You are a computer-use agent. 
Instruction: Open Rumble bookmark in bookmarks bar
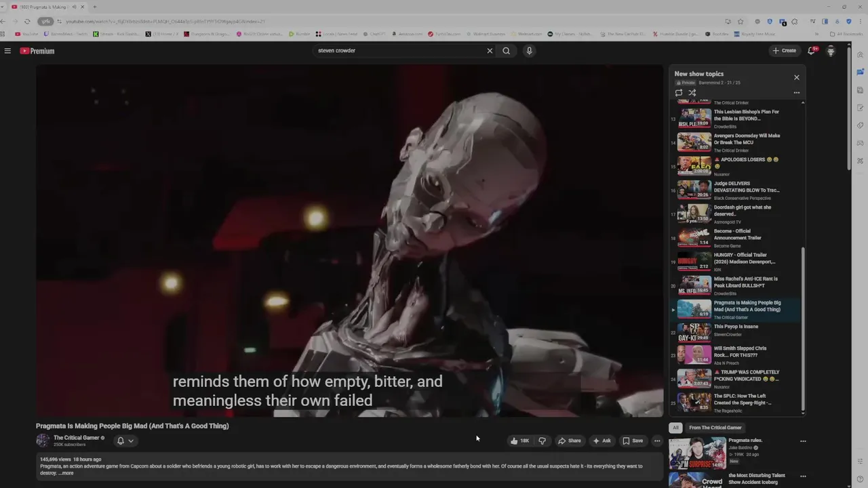[x=300, y=34]
